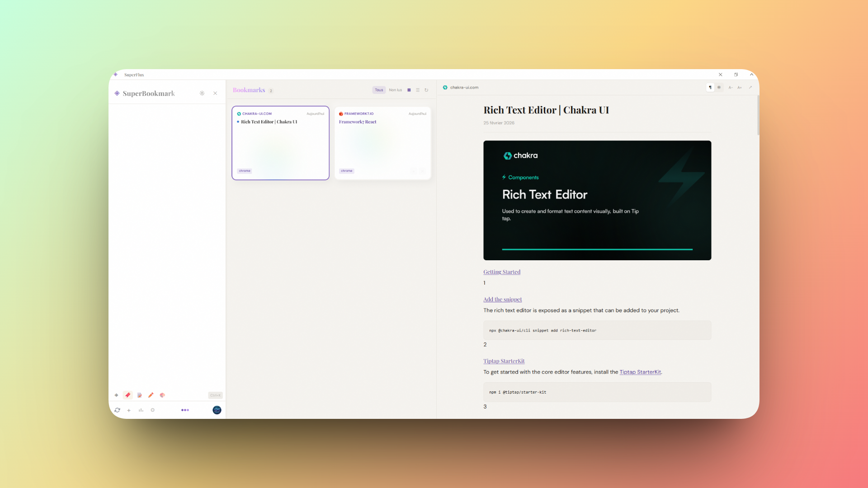
Task: Toggle the reader paragraph mode button
Action: click(x=710, y=87)
